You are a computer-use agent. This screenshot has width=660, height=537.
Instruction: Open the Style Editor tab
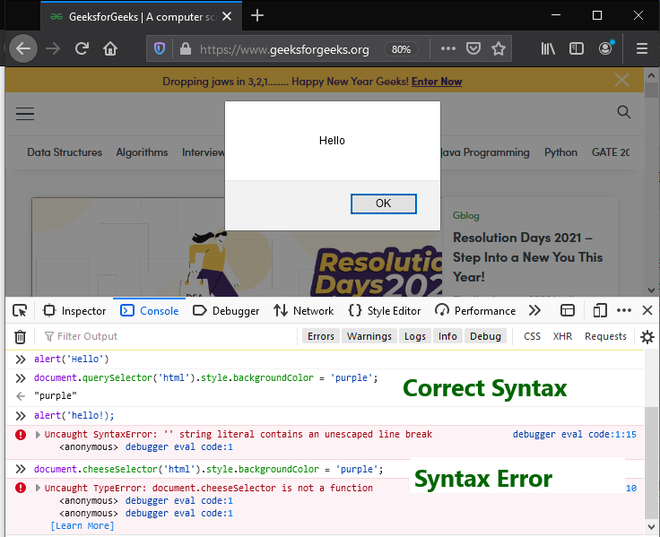[384, 311]
